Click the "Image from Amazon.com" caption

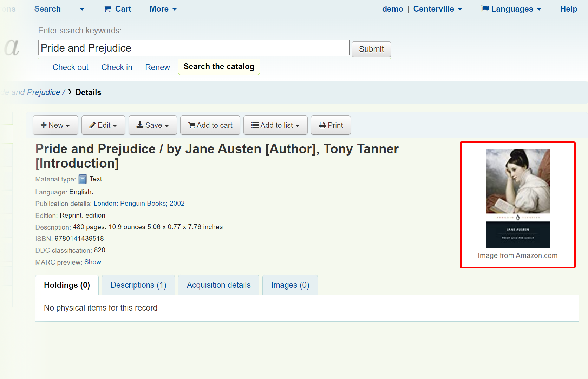[x=517, y=255]
